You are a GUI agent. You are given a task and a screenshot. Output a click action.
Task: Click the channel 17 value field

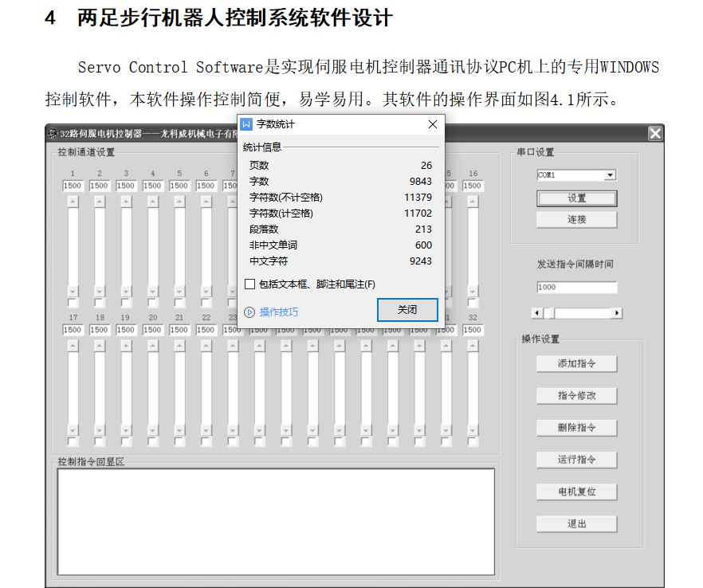[73, 330]
